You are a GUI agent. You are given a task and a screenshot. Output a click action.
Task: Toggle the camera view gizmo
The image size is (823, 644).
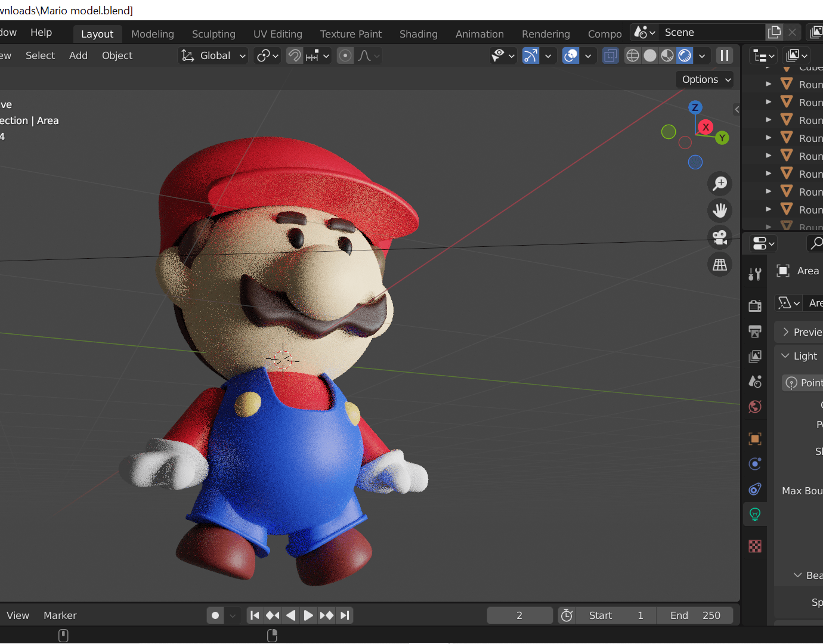[720, 237]
